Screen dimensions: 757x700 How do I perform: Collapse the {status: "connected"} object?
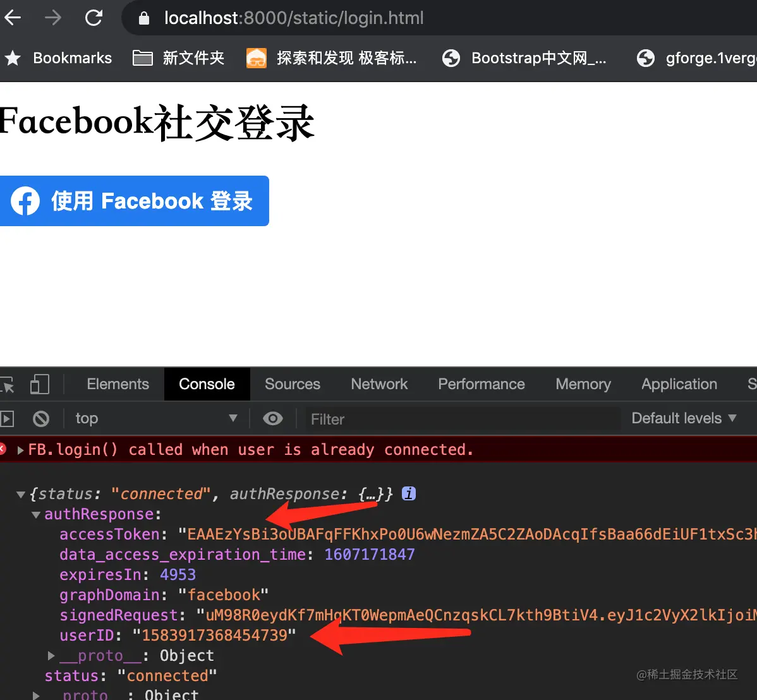click(x=20, y=494)
